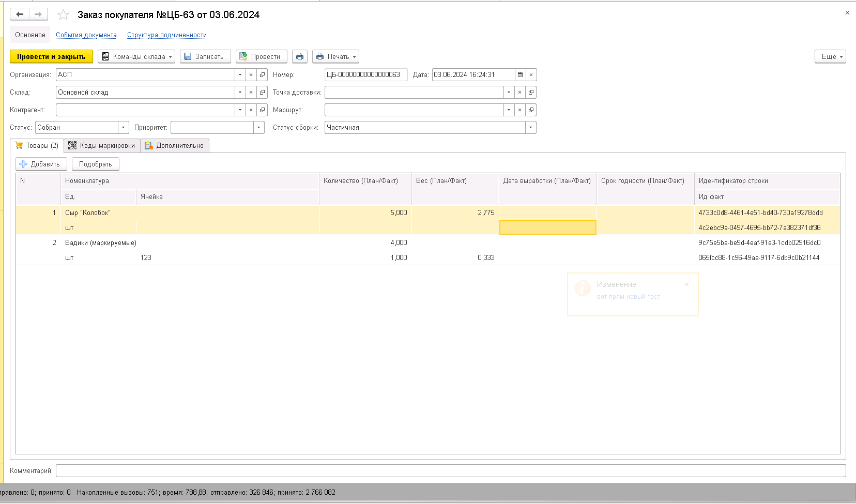Click the back arrow navigation icon
The width and height of the screenshot is (856, 504).
[x=20, y=14]
